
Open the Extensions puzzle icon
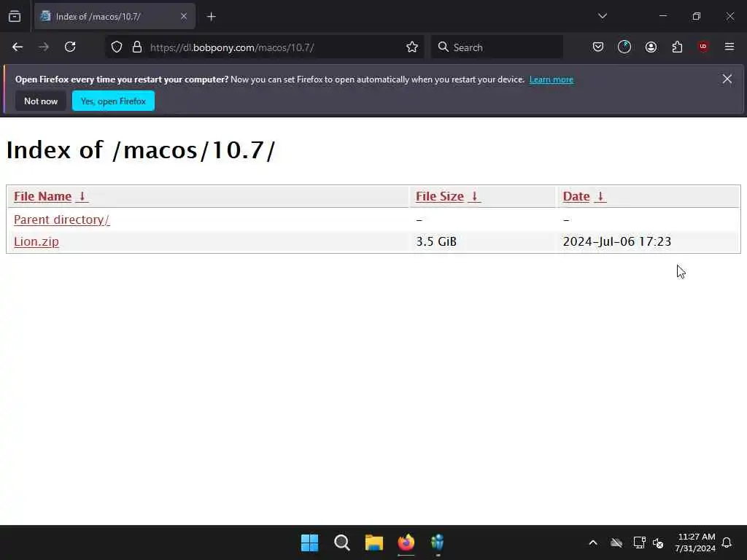[677, 47]
